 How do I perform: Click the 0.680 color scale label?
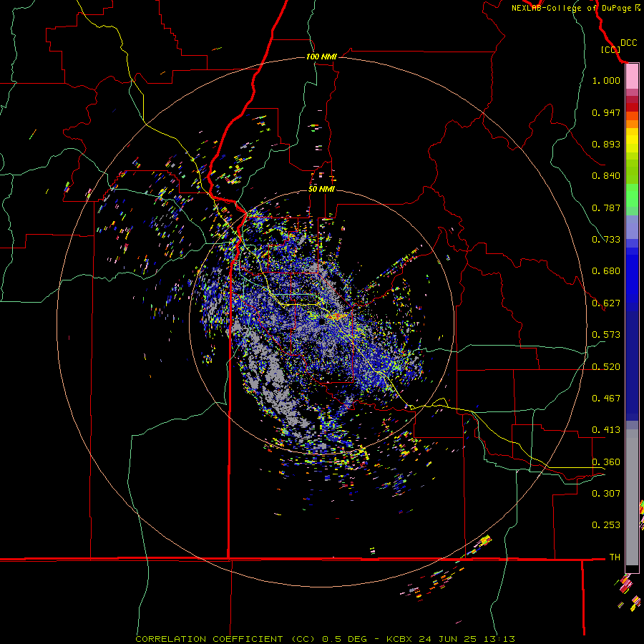(606, 271)
